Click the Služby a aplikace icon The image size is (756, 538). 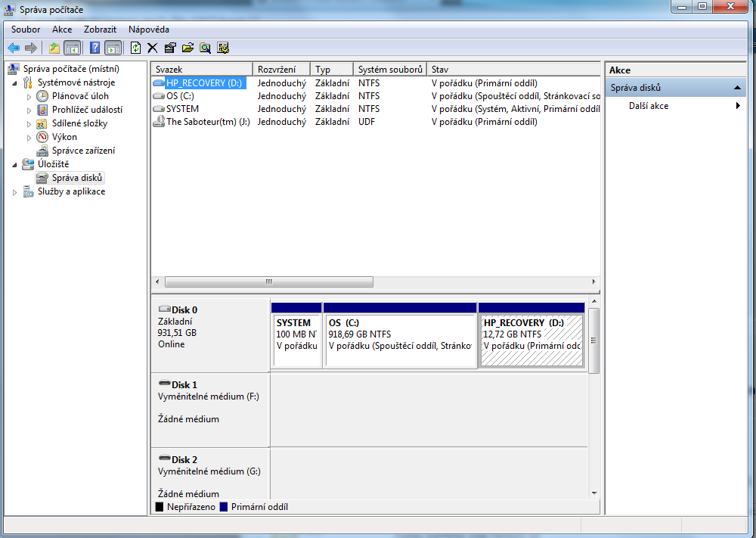28,191
